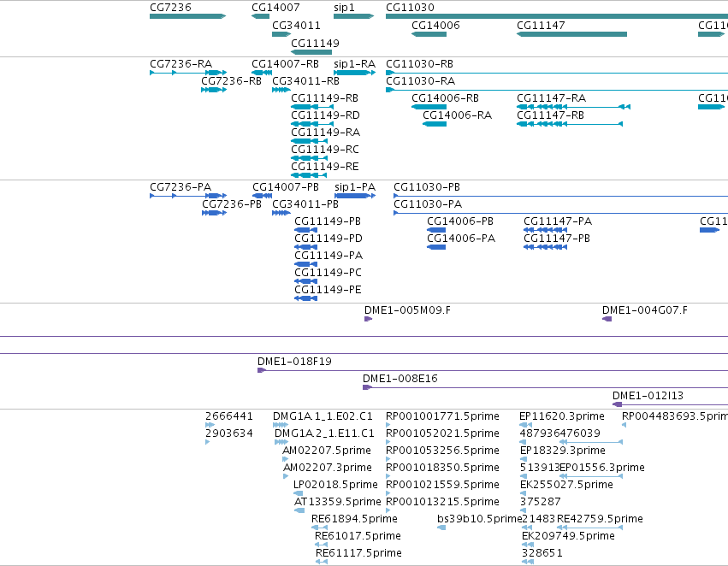
Task: Select the LP02018.5prime EST label
Action: click(335, 486)
